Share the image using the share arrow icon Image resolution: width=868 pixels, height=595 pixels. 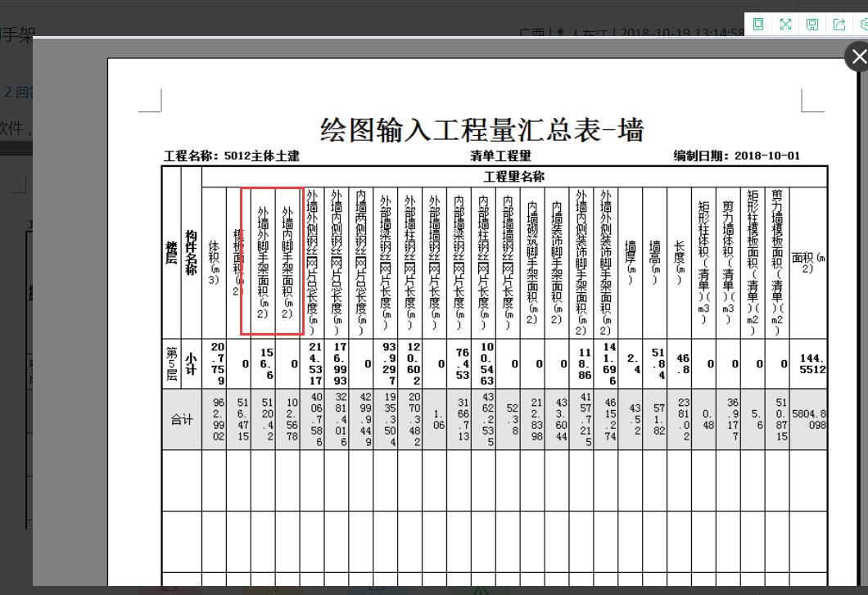[839, 25]
